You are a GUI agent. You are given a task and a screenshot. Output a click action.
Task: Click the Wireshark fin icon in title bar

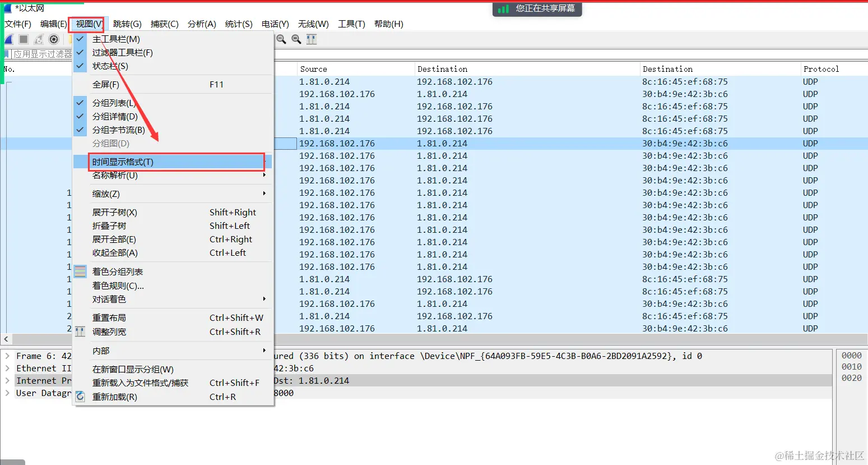pos(8,8)
